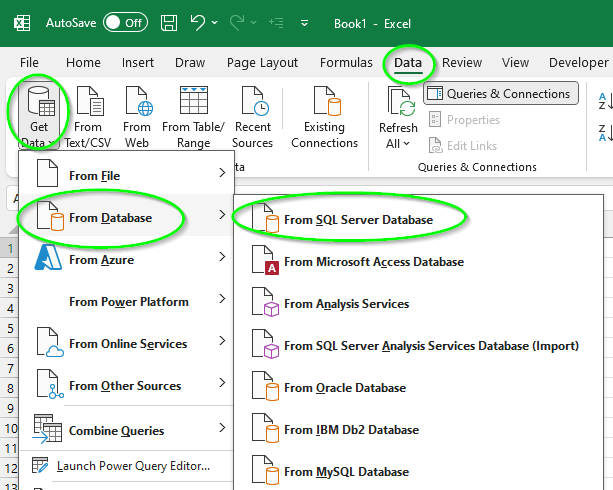Switch to the Insert tab
The width and height of the screenshot is (613, 490).
[x=138, y=63]
